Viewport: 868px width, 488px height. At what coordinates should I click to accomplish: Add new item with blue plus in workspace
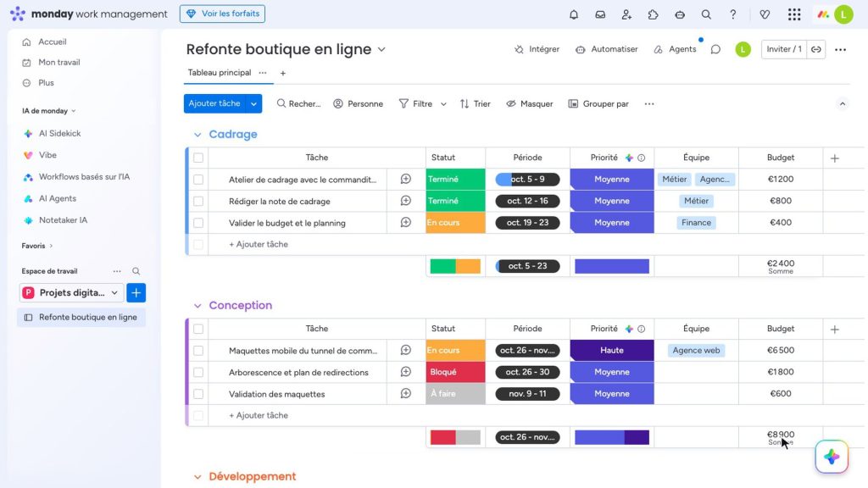coord(136,292)
